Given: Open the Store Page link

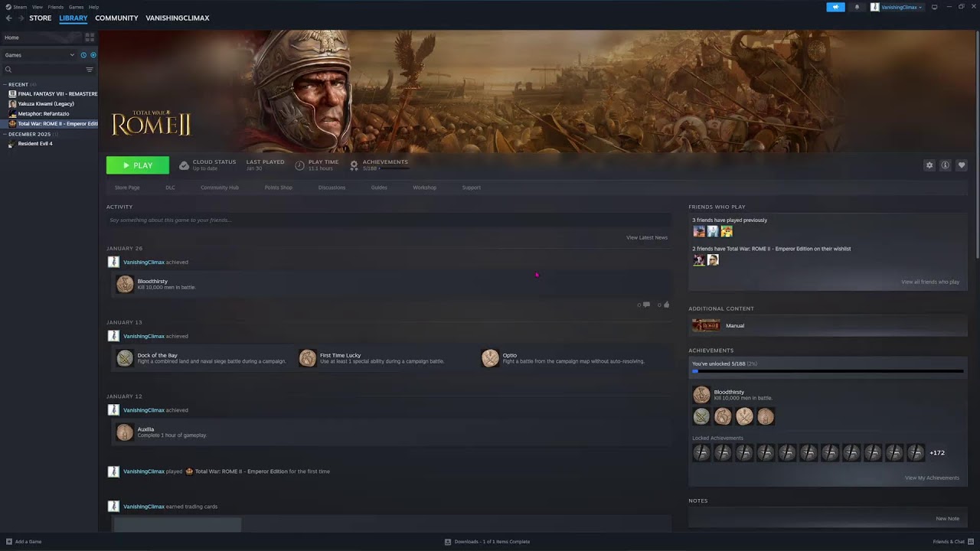Looking at the screenshot, I should coord(127,187).
